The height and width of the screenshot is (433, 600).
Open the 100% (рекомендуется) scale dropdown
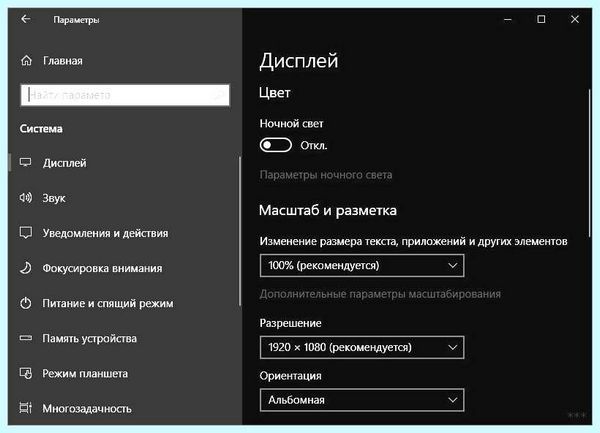point(362,265)
